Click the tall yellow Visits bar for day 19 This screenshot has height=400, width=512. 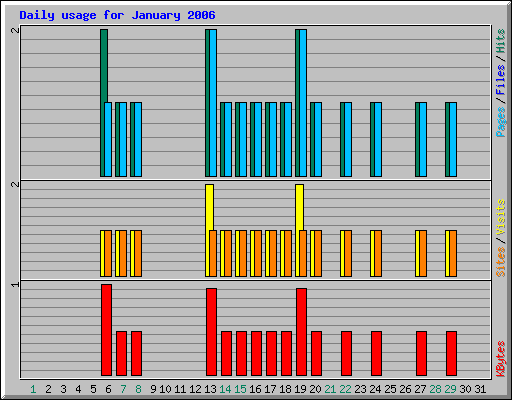[x=299, y=207]
